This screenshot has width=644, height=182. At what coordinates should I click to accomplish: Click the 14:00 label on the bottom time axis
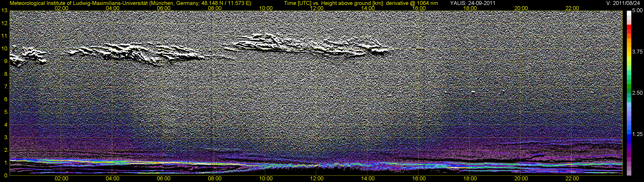368,179
